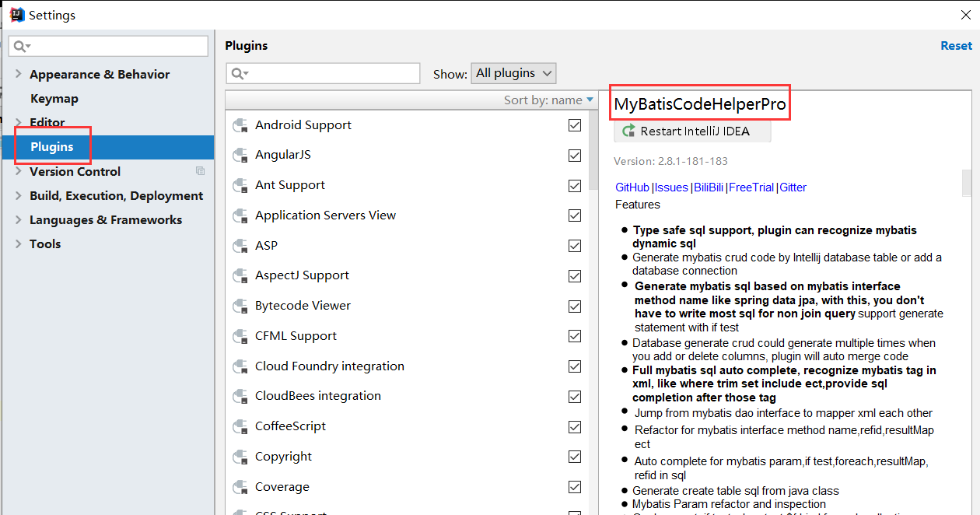Select Keymap in settings tree

point(54,99)
